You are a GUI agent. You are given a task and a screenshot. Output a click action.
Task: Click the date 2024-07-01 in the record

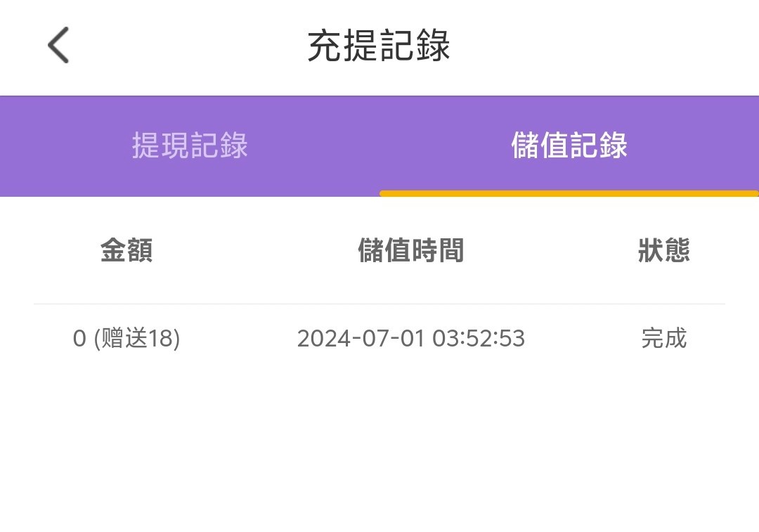click(x=361, y=339)
